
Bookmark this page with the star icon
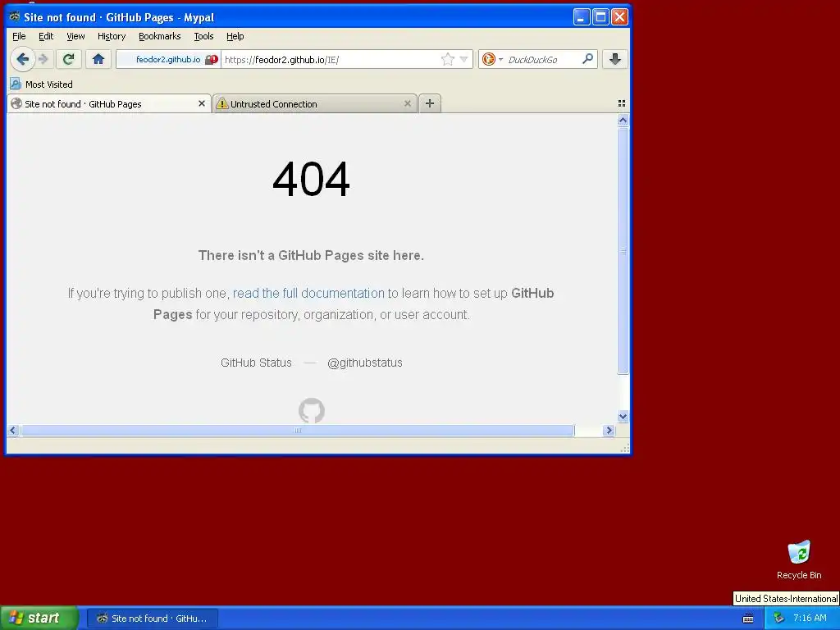point(448,59)
